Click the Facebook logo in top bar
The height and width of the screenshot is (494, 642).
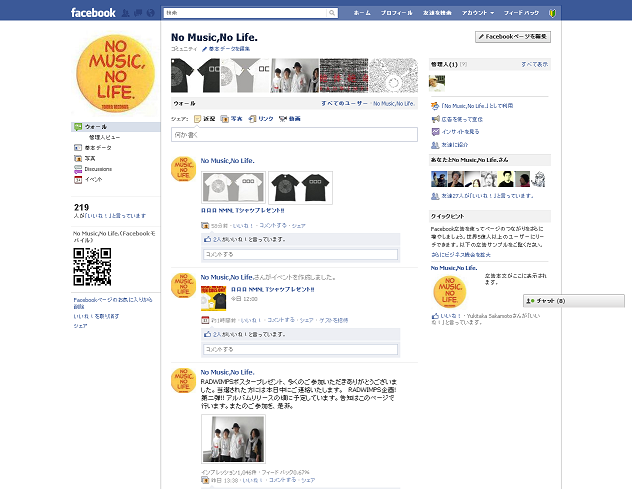(x=93, y=13)
